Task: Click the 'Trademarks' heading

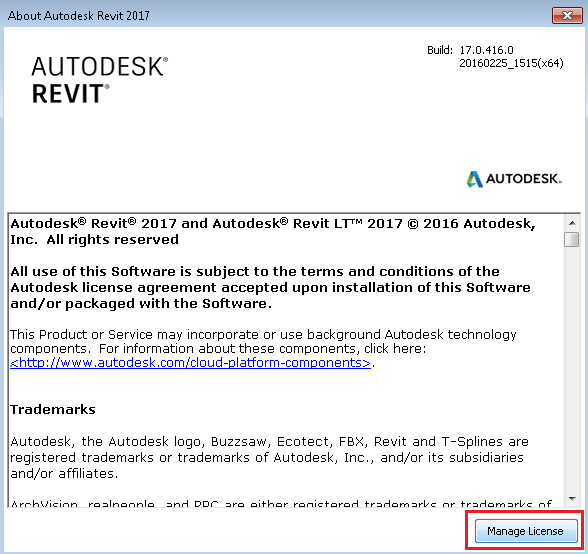Action: tap(53, 409)
